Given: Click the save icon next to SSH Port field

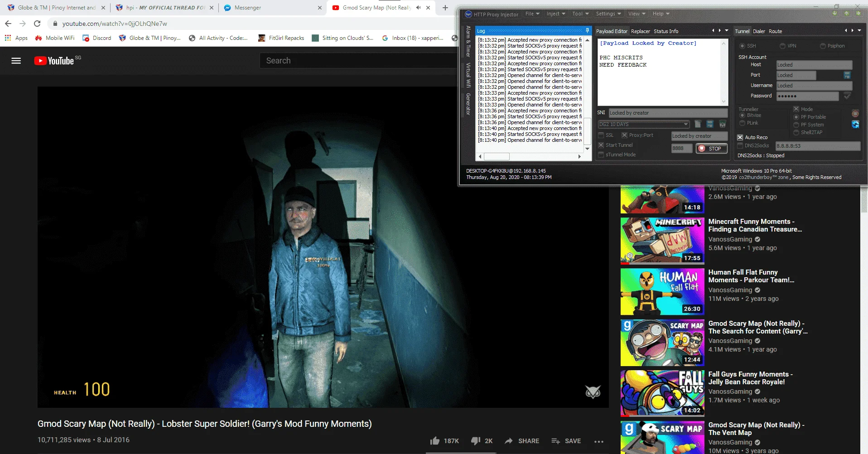Looking at the screenshot, I should 847,75.
